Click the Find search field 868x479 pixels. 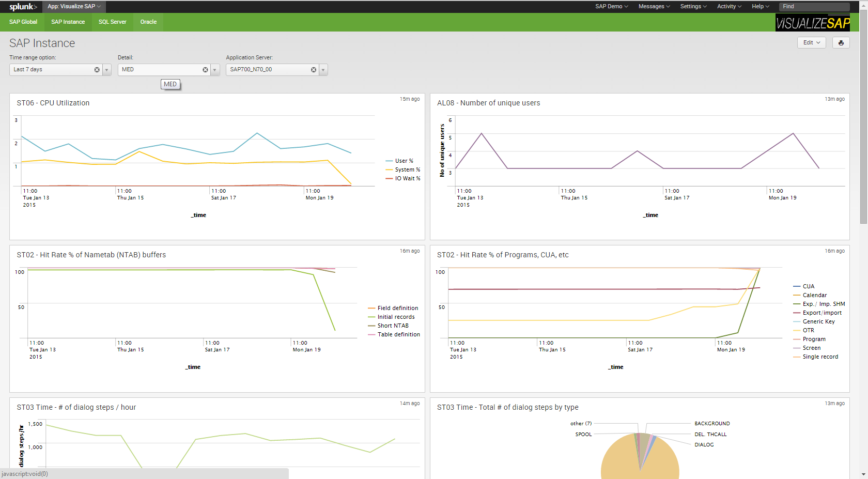(x=814, y=7)
